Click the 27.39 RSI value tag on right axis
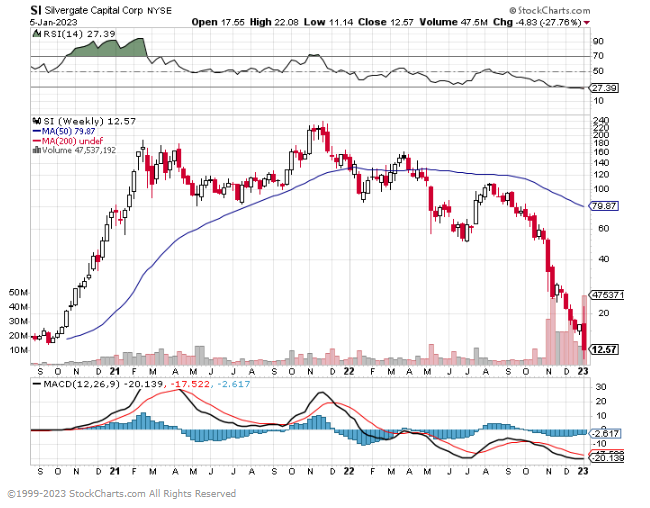The image size is (650, 508). [604, 88]
